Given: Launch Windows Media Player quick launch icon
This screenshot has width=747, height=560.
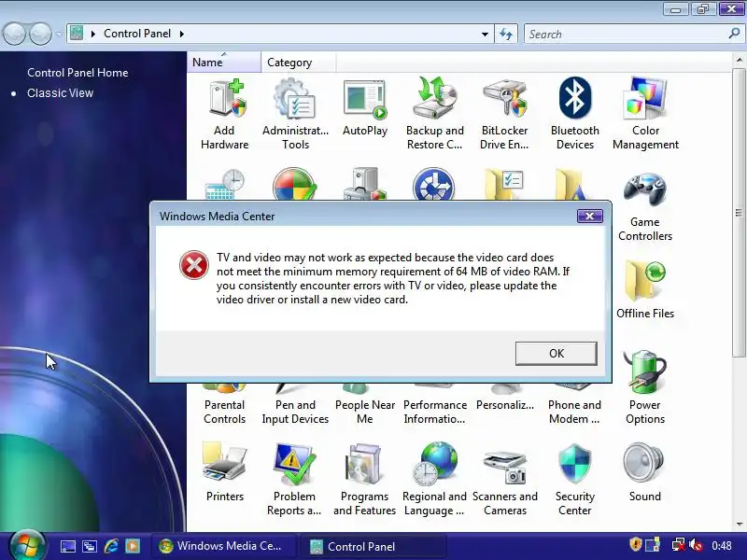Looking at the screenshot, I should [133, 546].
